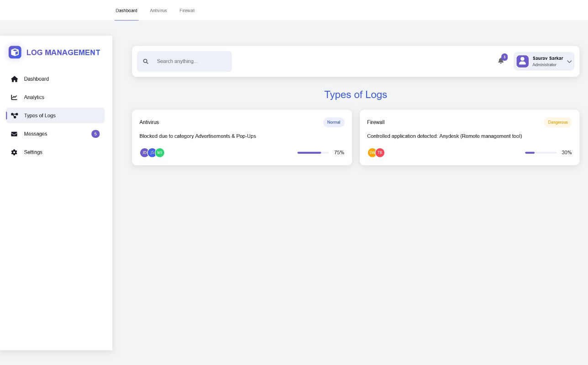Expand the Saurav Sarkar account dropdown chevron
Image resolution: width=588 pixels, height=365 pixels.
569,62
